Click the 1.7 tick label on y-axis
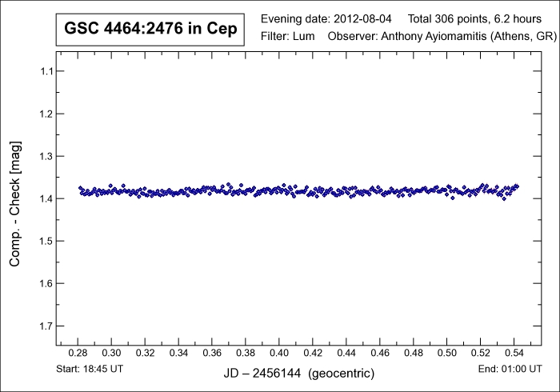The image size is (560, 392). point(46,326)
